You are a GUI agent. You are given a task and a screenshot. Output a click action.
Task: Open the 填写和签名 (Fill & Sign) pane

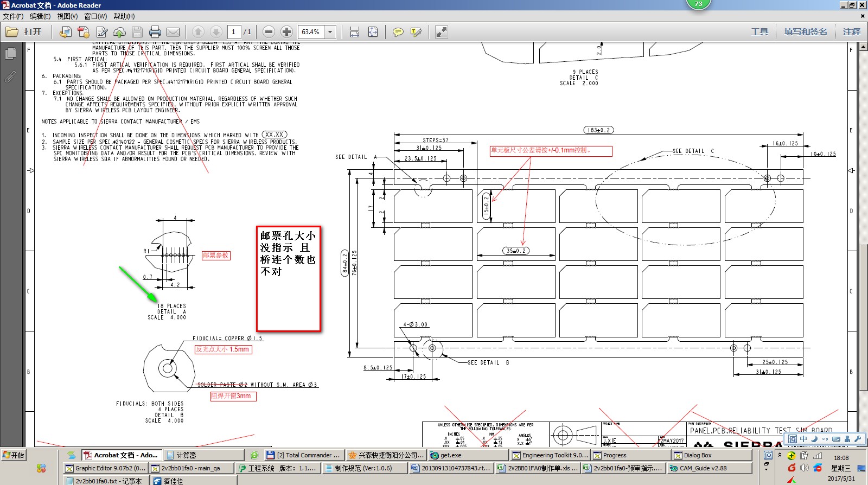[806, 32]
